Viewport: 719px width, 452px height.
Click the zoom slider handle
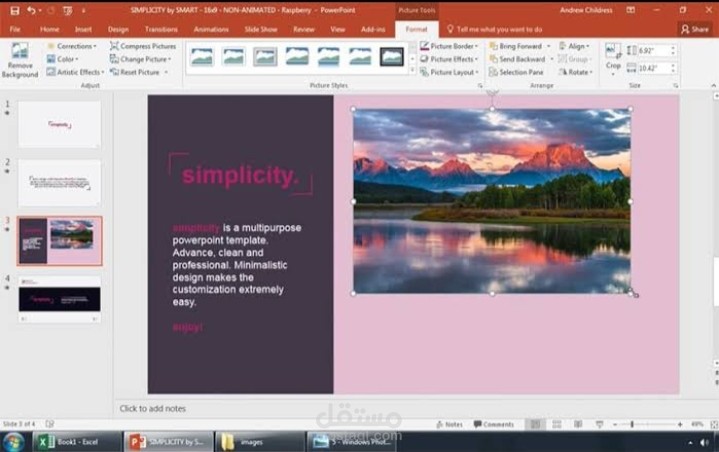click(x=632, y=424)
